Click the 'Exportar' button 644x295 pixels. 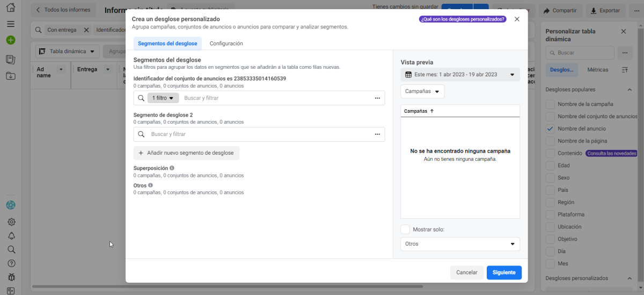605,10
